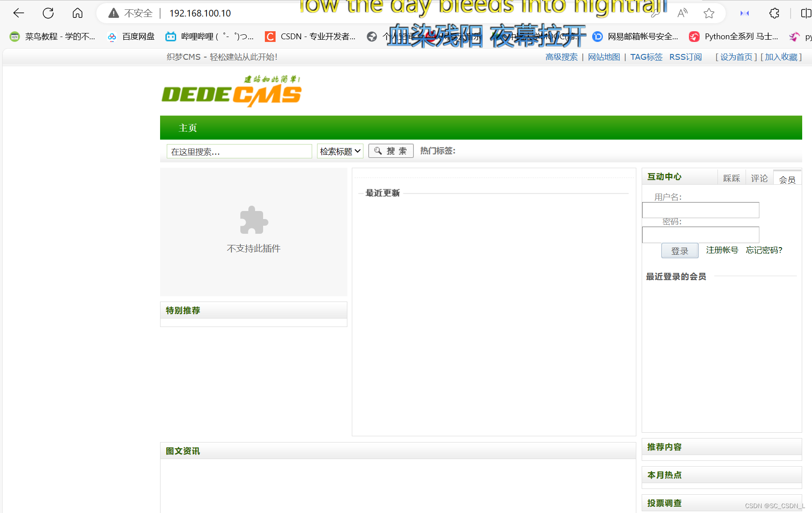Reload the page with refresh icon
Viewport: 812px width, 513px height.
pos(48,13)
